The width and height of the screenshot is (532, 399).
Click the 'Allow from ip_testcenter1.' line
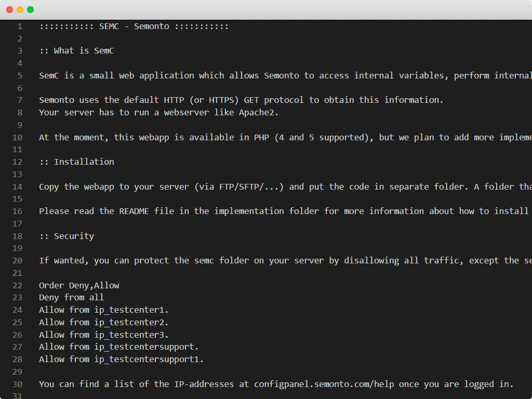click(x=104, y=310)
